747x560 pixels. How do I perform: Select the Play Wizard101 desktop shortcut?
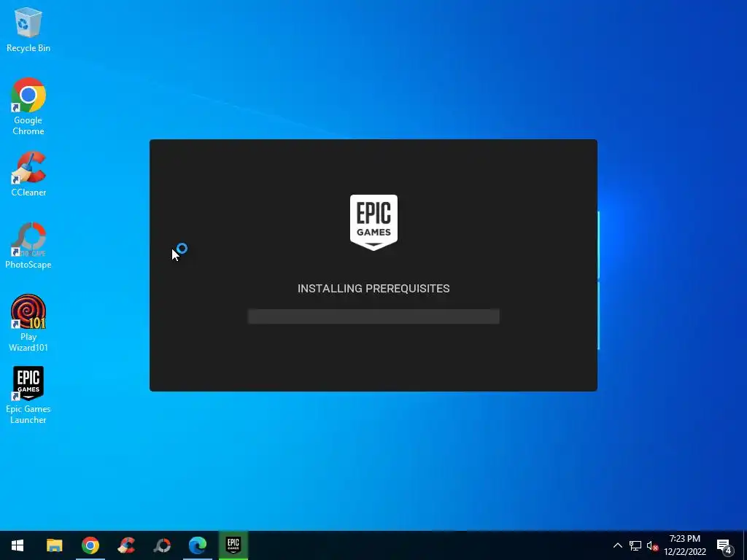[28, 323]
